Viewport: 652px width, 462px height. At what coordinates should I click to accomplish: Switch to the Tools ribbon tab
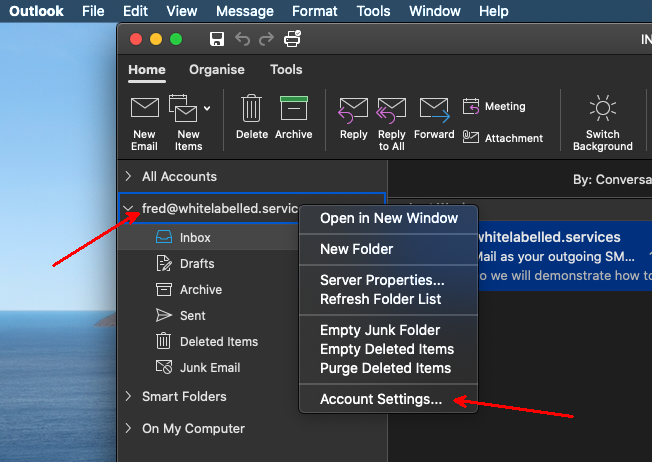pyautogui.click(x=286, y=69)
